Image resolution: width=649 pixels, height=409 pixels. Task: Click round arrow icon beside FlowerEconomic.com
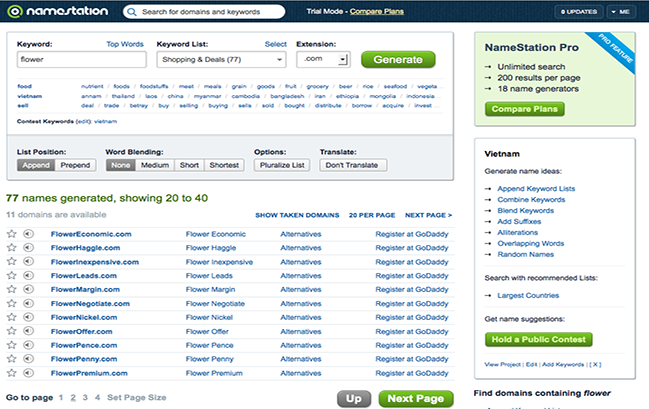tap(28, 234)
